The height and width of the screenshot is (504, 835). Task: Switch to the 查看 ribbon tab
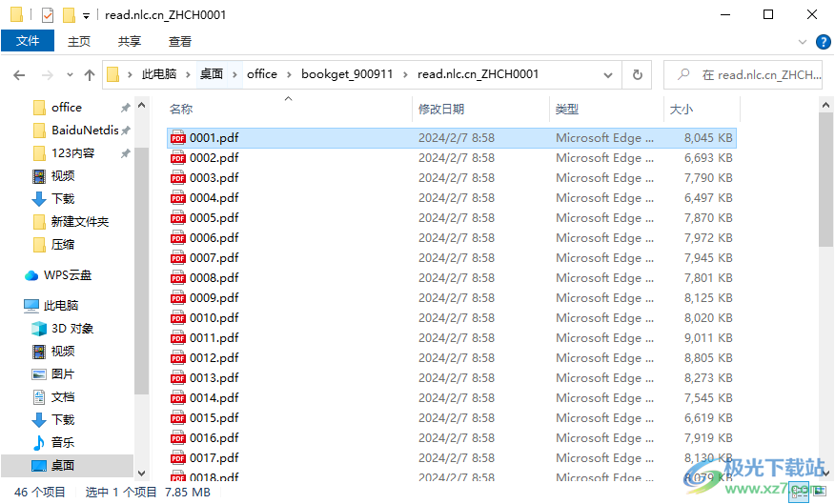[180, 41]
